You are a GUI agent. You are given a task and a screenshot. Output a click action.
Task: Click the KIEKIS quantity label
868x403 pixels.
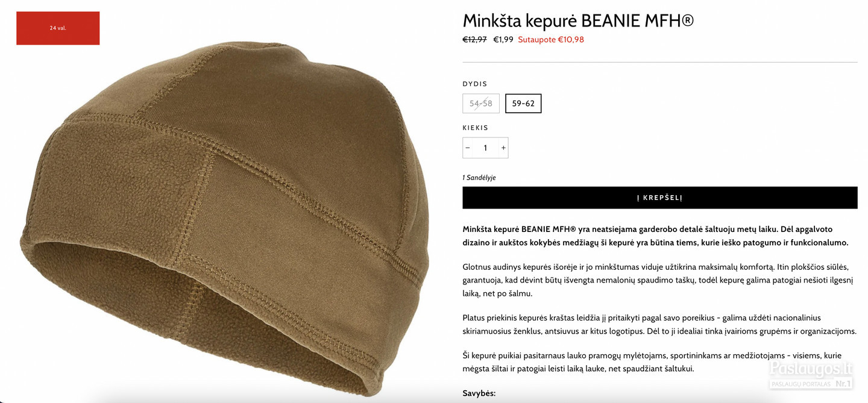tap(476, 128)
